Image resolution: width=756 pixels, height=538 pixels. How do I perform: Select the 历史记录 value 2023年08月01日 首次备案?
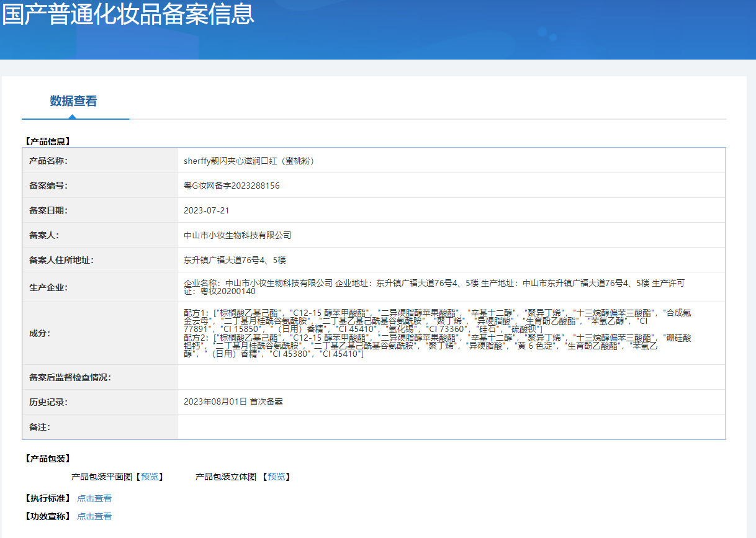[x=233, y=401]
